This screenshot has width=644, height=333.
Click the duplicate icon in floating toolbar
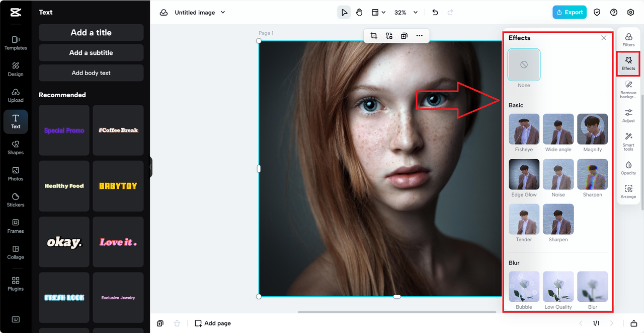tap(404, 36)
